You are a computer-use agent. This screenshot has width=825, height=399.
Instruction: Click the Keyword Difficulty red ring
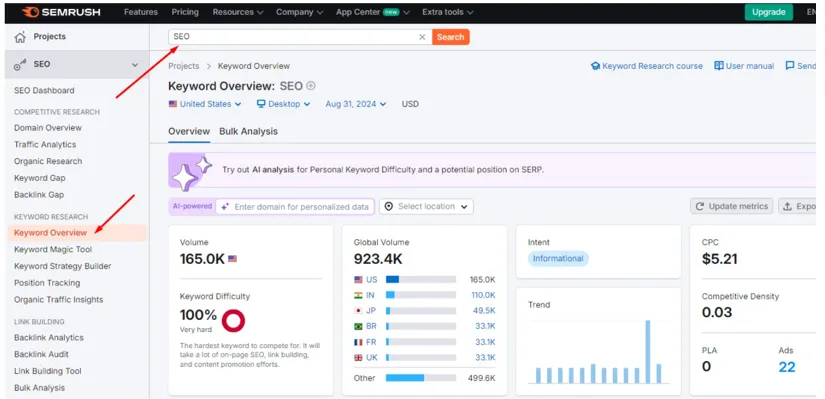point(233,320)
